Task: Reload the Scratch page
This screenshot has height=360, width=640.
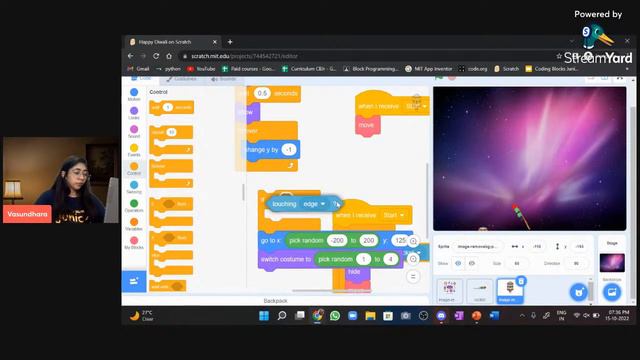Action: click(x=156, y=56)
